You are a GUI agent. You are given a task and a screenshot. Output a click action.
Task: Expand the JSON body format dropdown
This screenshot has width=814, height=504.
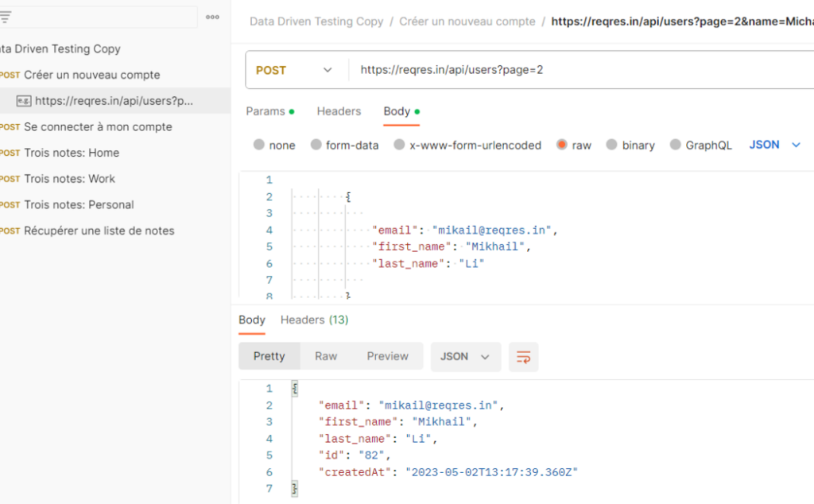(775, 145)
